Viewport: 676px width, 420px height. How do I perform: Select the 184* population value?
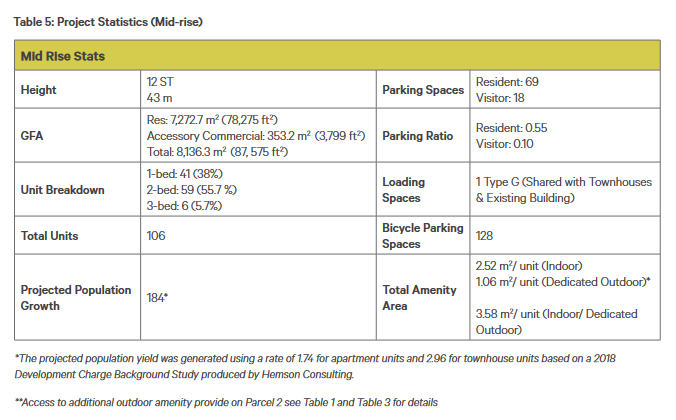(x=157, y=298)
